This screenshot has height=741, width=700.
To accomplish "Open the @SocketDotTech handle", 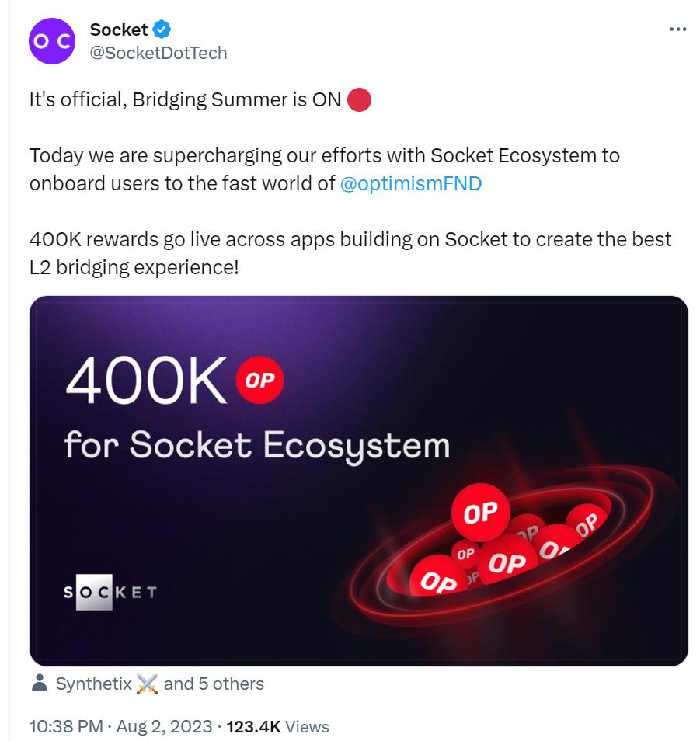I will point(158,53).
